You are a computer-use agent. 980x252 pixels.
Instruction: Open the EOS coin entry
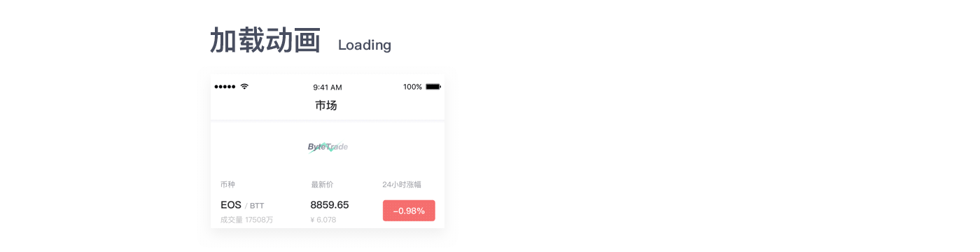(x=230, y=205)
